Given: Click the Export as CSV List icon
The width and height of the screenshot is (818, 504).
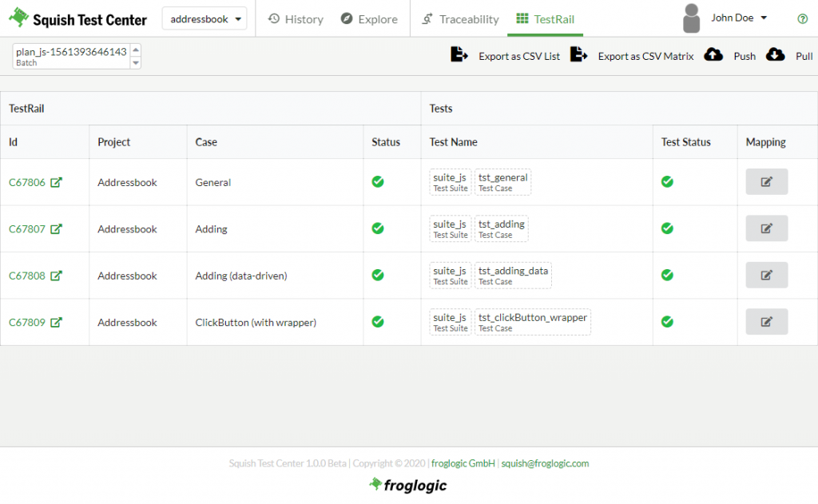Looking at the screenshot, I should pyautogui.click(x=459, y=55).
